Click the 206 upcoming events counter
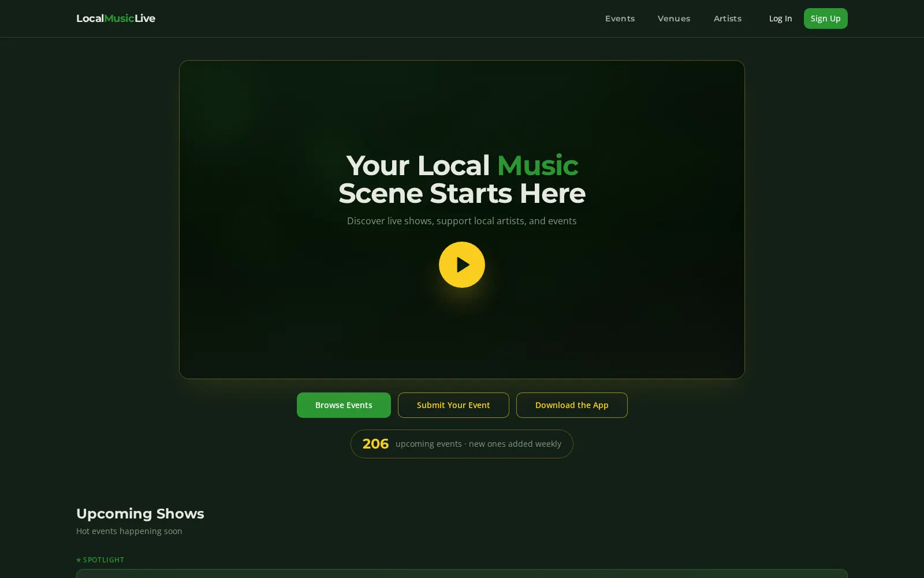This screenshot has width=924, height=578. 461,444
